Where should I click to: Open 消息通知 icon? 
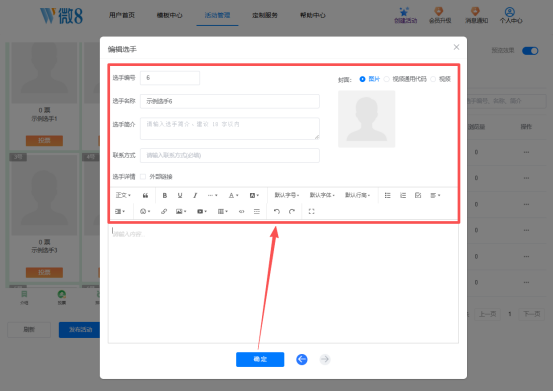click(x=476, y=16)
